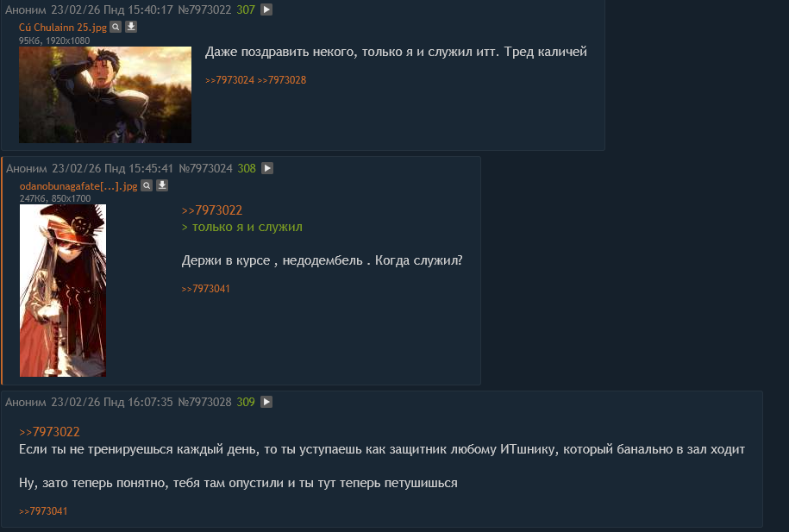Open post menu arrow on post 309
The width and height of the screenshot is (789, 532).
[x=266, y=402]
